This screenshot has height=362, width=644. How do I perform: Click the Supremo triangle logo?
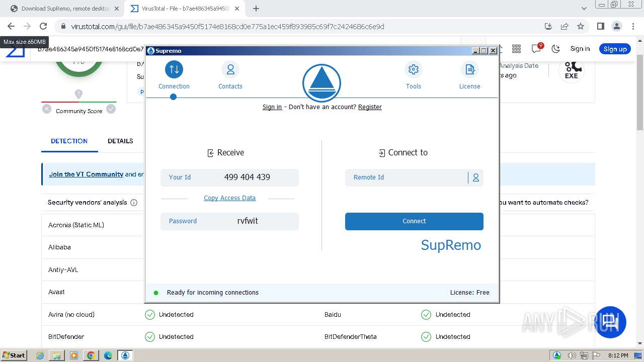tap(321, 83)
